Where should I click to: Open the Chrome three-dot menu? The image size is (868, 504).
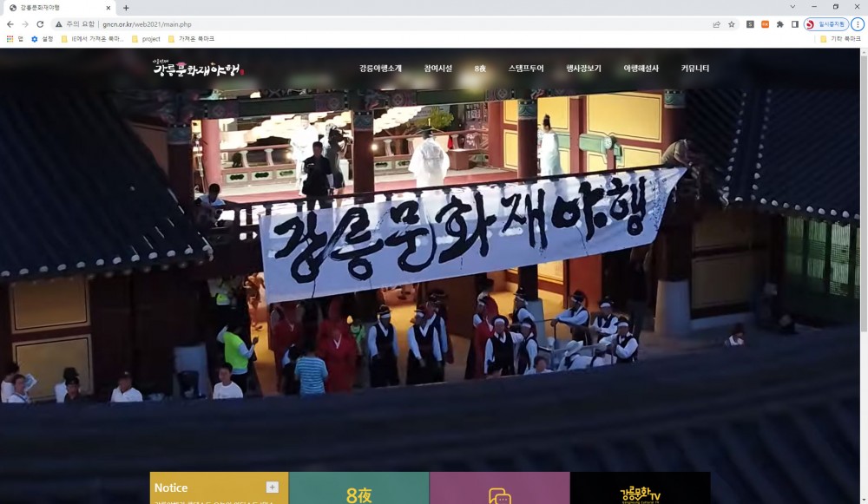[x=858, y=24]
